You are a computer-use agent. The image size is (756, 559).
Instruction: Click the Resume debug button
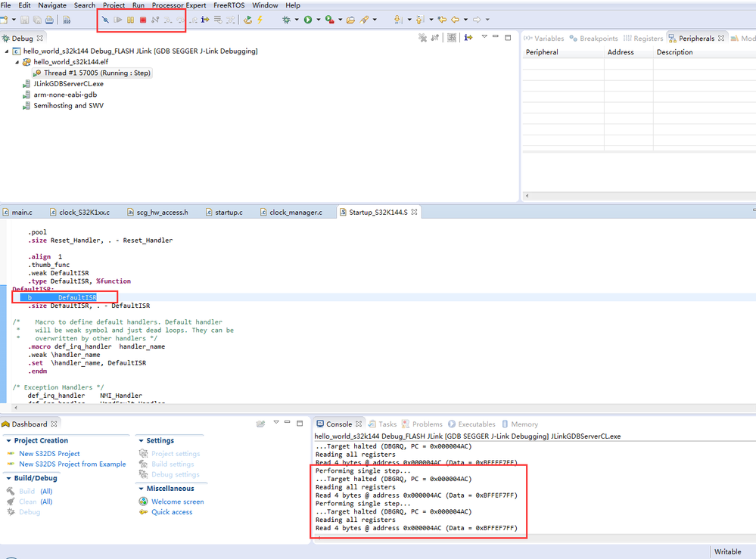117,20
